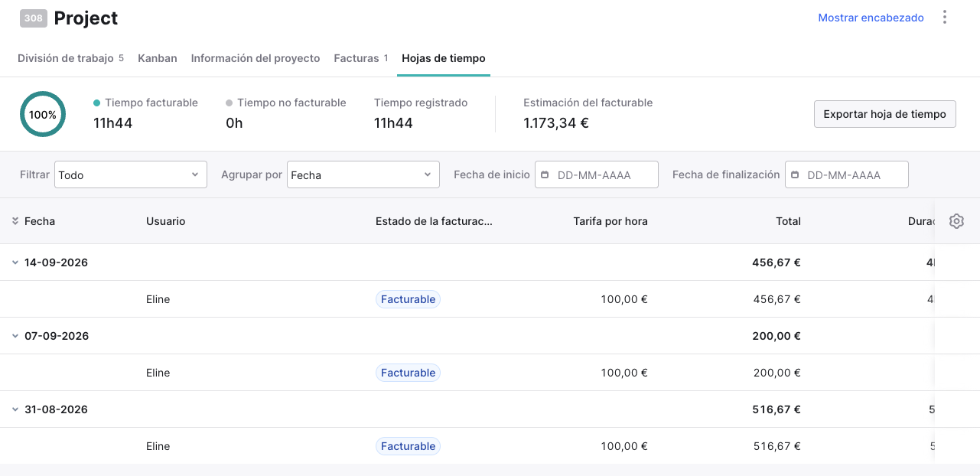The image size is (980, 476).
Task: Click Eline in the 31-08-2026 group
Action: 158,446
